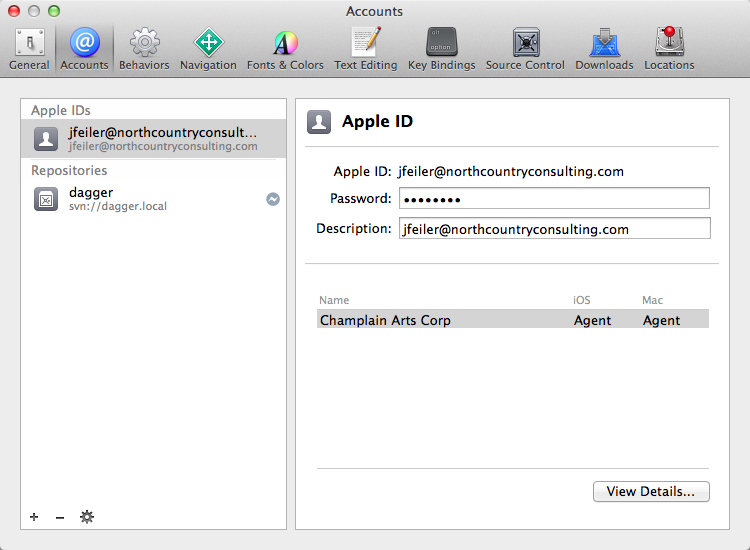Open the Navigation preferences pane
Image resolution: width=750 pixels, height=550 pixels.
[208, 49]
